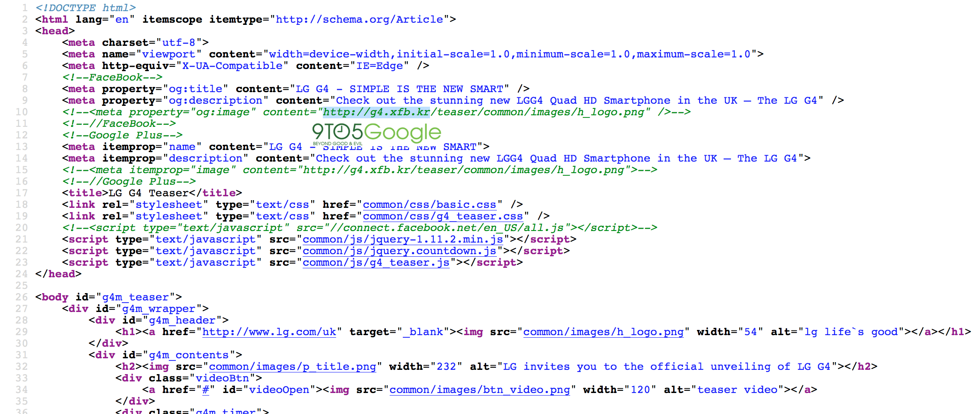Click the "teaser video" alt text

737,390
